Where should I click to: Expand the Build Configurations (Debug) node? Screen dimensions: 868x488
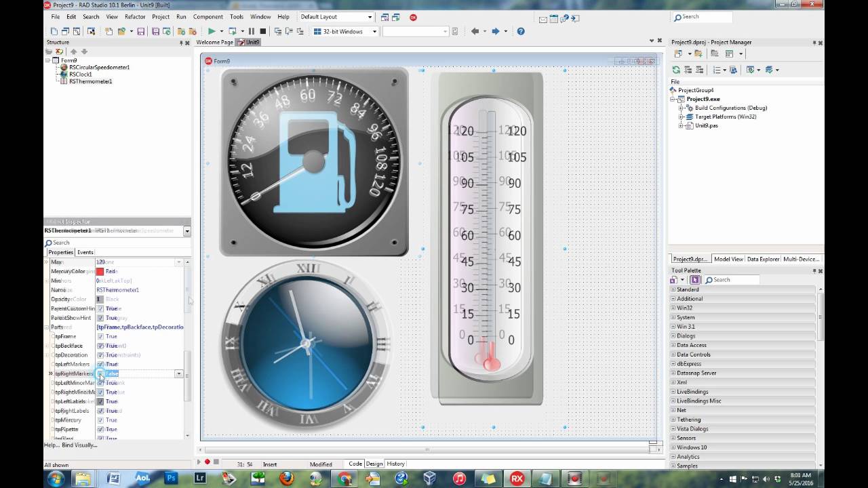coord(682,108)
